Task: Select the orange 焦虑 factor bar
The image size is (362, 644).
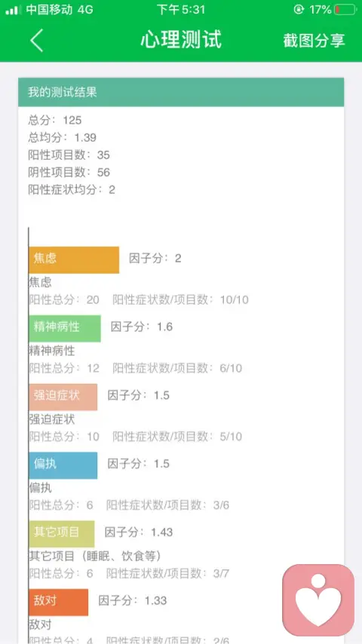Action: 74,260
